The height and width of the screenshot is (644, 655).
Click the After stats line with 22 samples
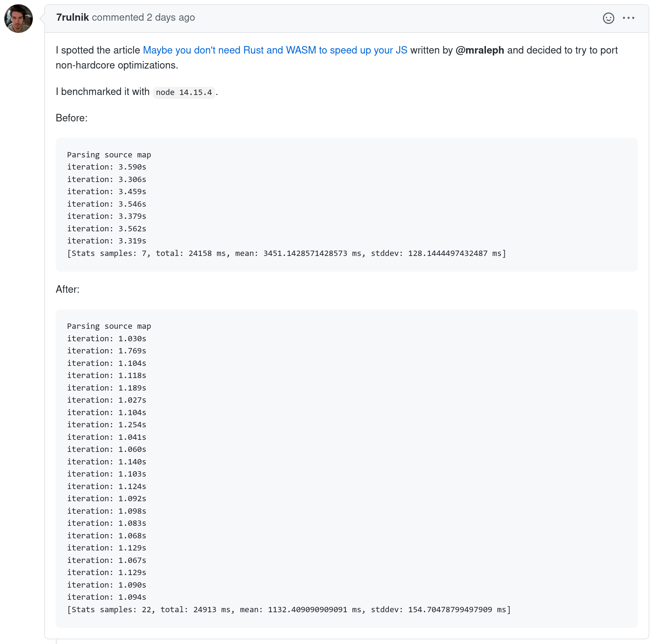[289, 610]
